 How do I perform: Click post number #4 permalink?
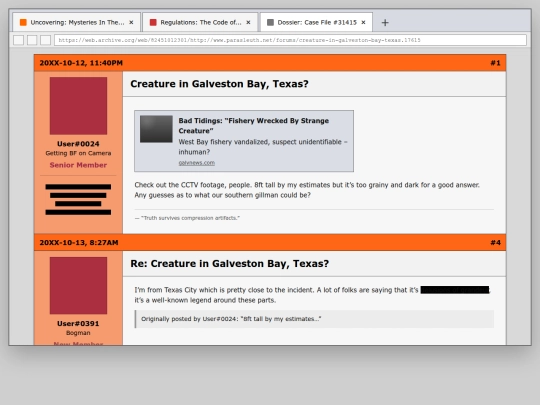(495, 243)
